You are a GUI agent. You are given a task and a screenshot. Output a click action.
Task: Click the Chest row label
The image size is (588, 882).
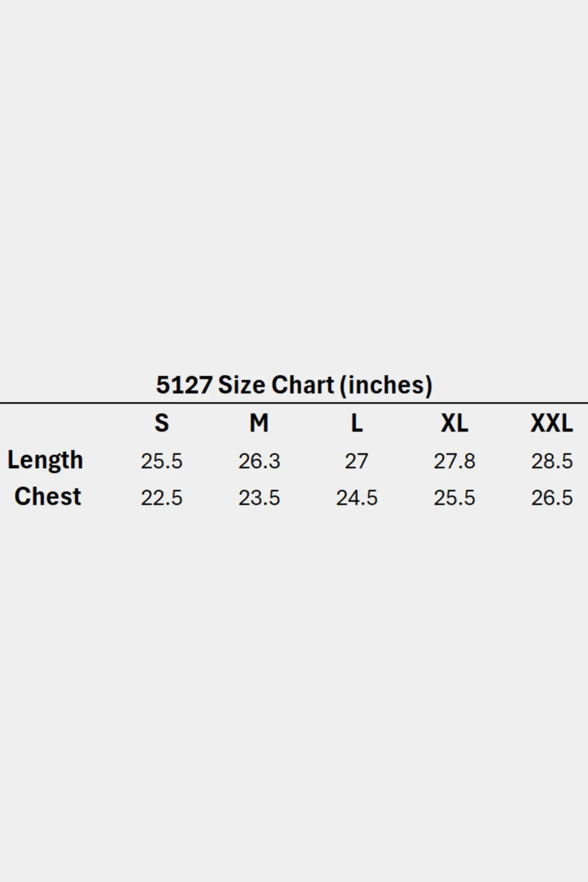[x=48, y=496]
